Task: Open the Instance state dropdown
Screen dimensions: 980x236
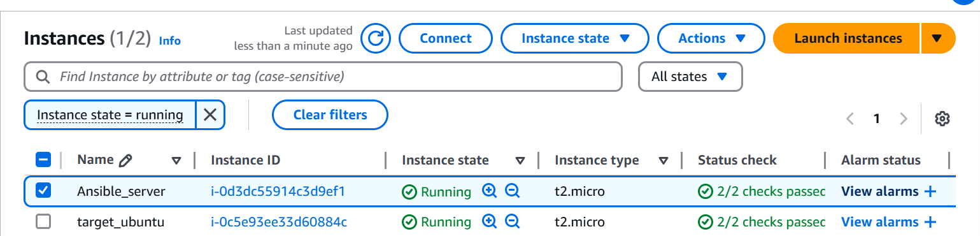Action: (x=575, y=38)
